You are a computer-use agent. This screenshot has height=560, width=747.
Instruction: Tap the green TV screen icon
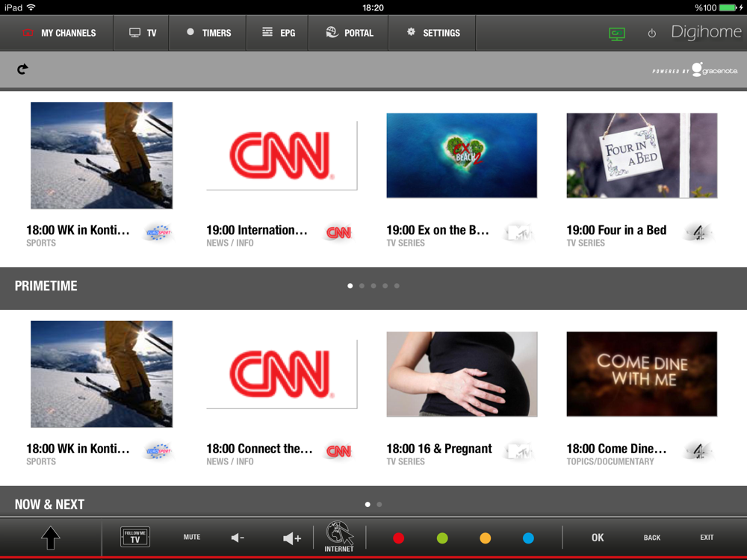[x=616, y=34]
